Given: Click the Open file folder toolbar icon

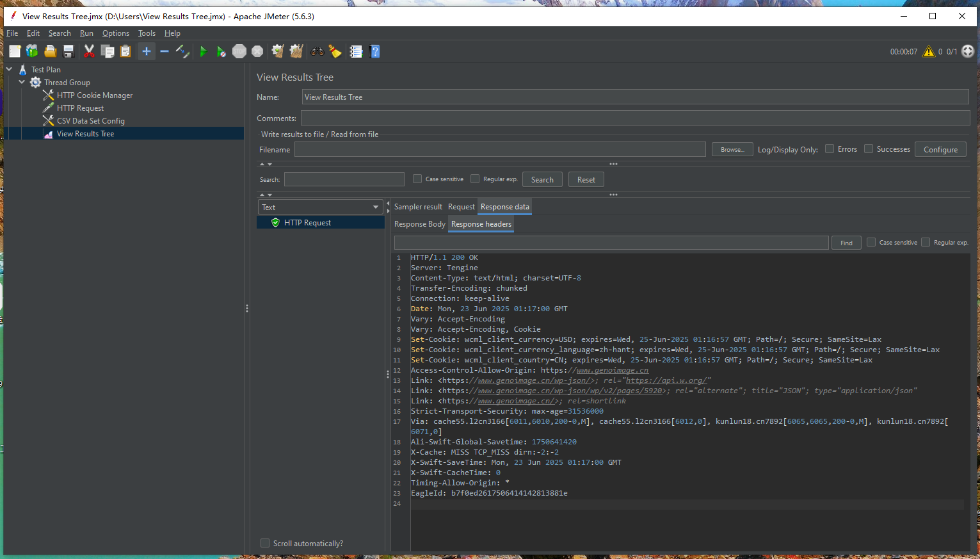Looking at the screenshot, I should (50, 51).
